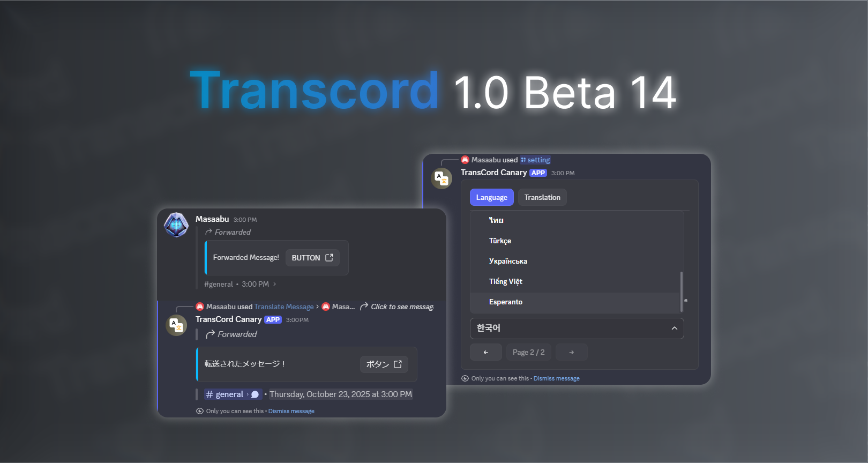
Task: Click the chevron on the 한국어 selector
Action: pyautogui.click(x=674, y=328)
